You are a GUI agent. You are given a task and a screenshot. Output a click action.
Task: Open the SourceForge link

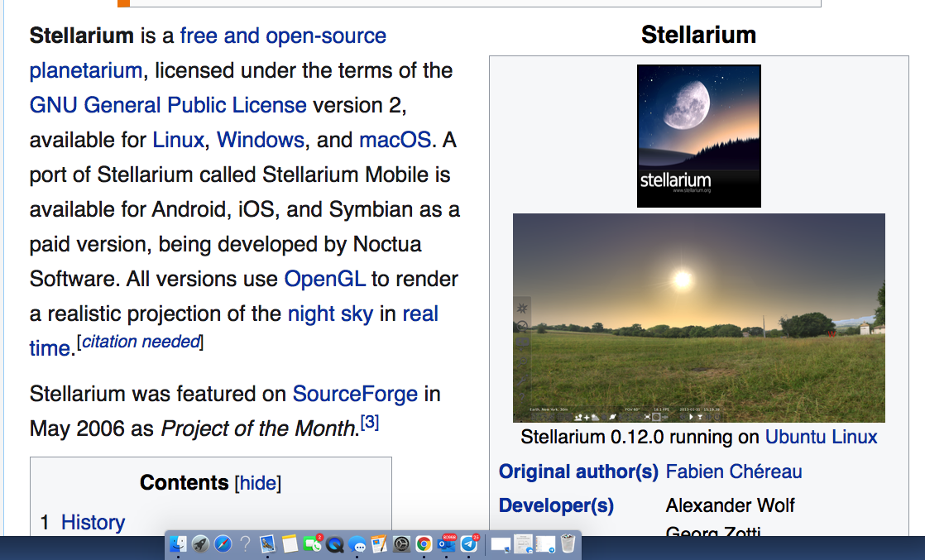(355, 394)
